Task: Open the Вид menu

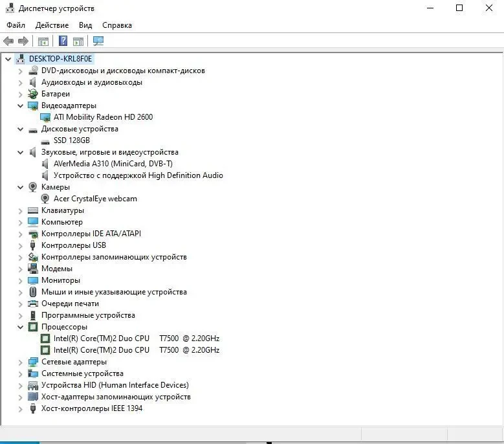Action: (85, 25)
